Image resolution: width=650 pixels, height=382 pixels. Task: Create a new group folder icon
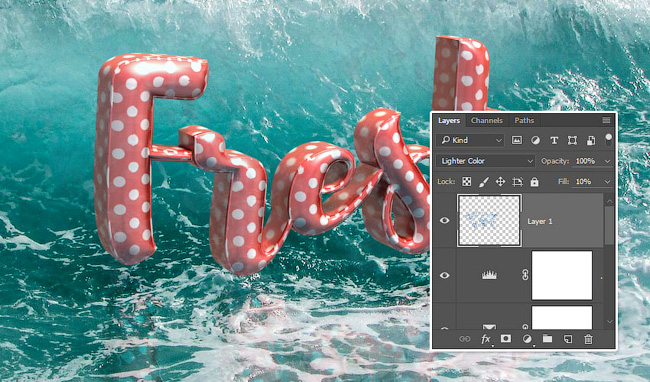548,339
